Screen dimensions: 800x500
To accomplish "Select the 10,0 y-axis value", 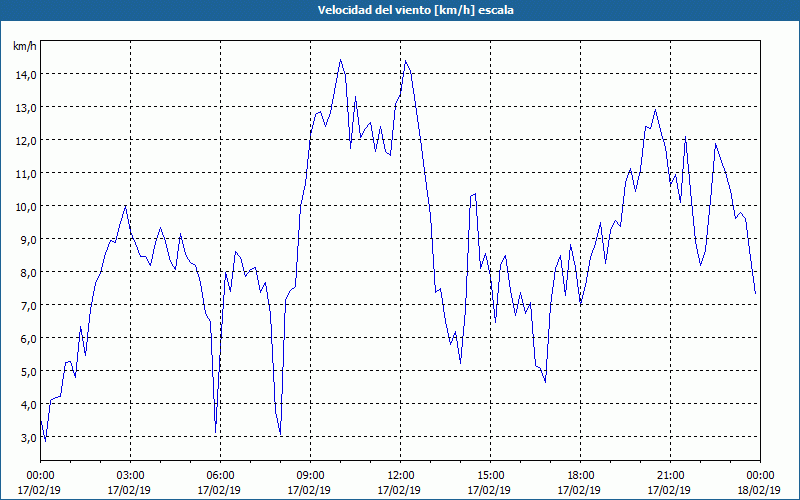I will [x=26, y=207].
